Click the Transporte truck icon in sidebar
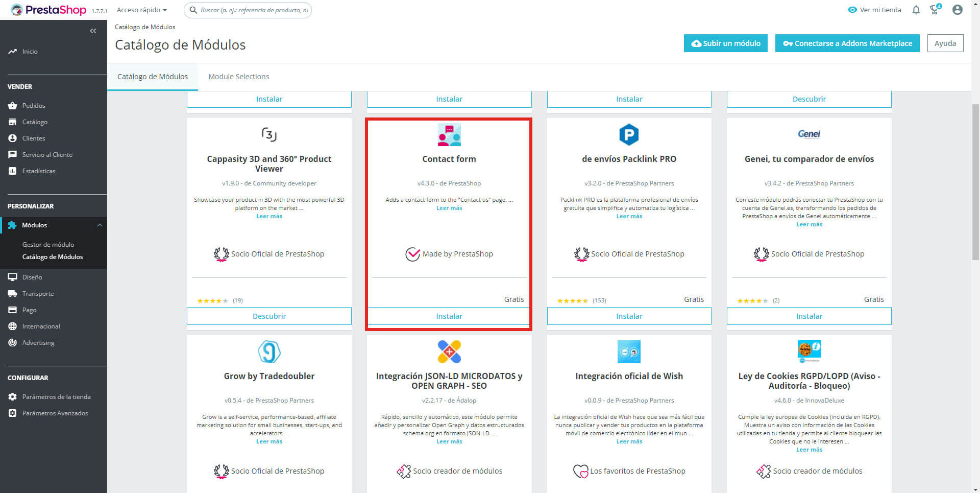 click(13, 294)
